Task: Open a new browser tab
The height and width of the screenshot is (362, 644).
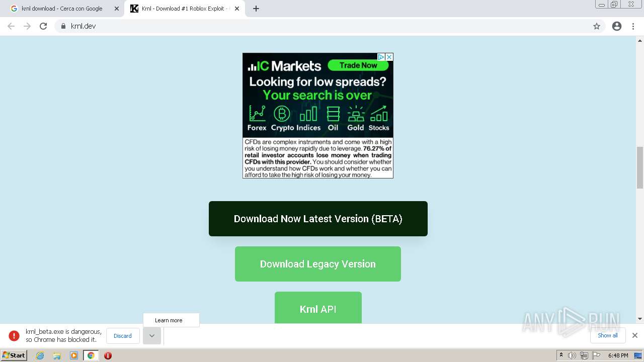Action: point(256,9)
